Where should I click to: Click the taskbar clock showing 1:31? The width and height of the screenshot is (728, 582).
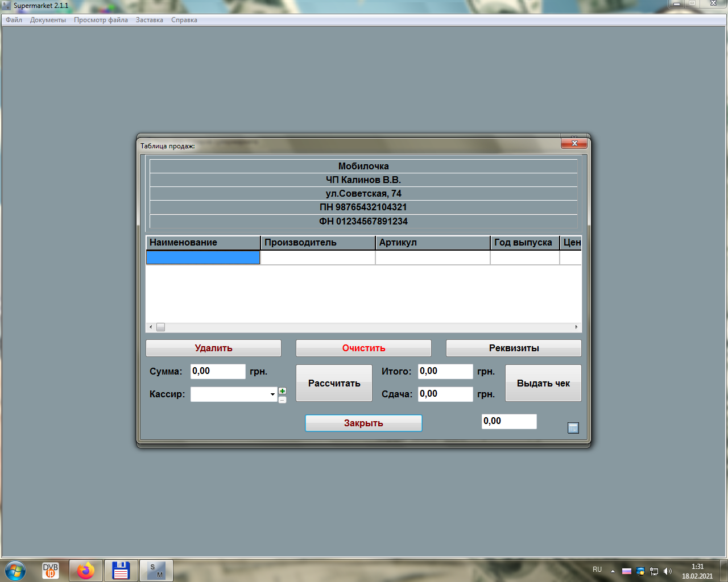pos(697,567)
